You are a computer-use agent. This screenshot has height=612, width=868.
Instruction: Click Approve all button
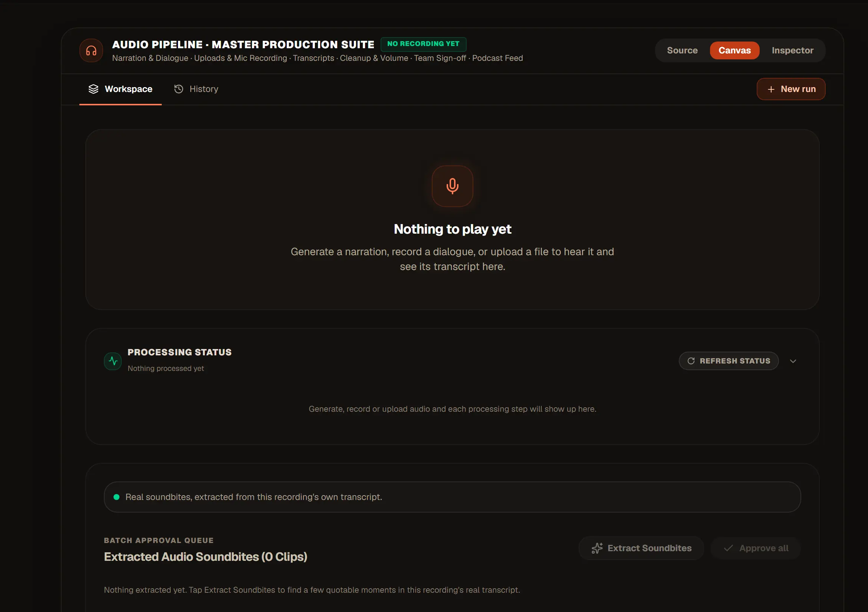(x=755, y=548)
